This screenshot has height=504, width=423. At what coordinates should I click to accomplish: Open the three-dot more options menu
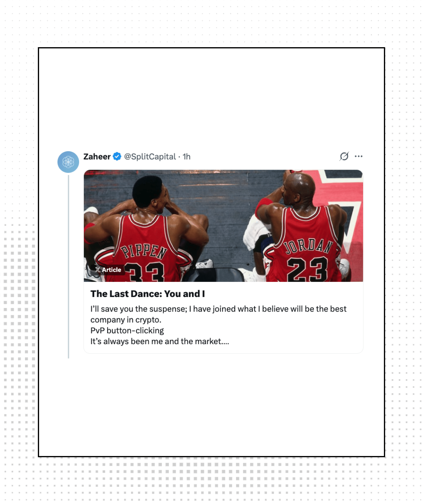[x=359, y=156]
